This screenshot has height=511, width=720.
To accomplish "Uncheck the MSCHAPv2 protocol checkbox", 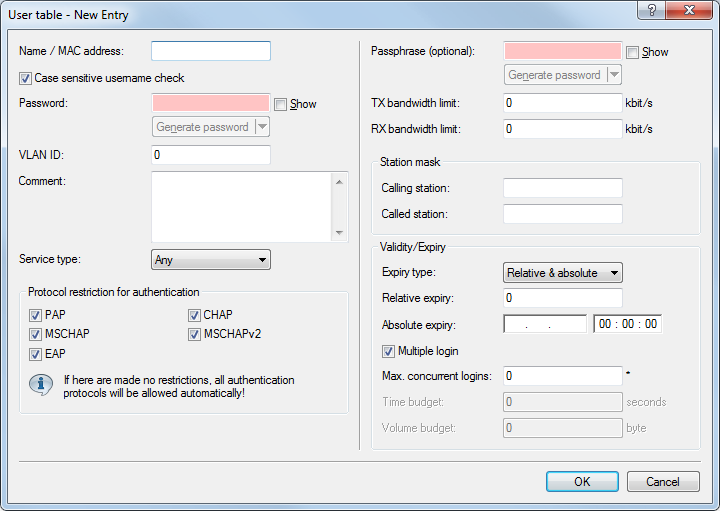I will point(195,334).
